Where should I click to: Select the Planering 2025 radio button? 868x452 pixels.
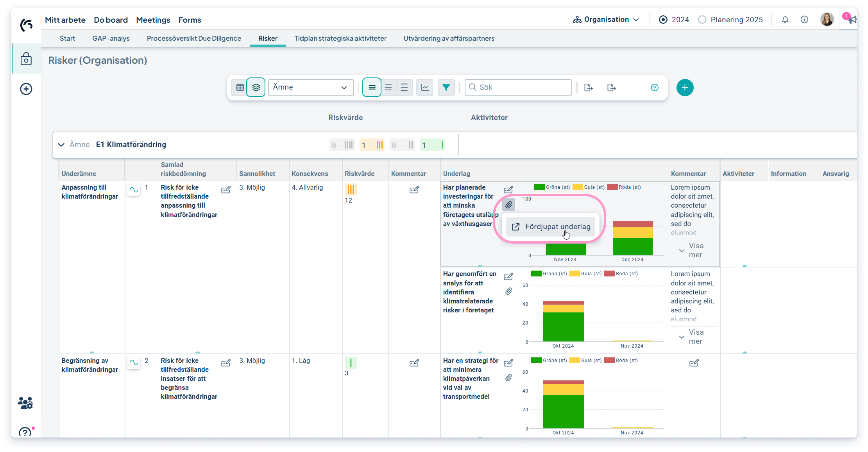pyautogui.click(x=702, y=20)
